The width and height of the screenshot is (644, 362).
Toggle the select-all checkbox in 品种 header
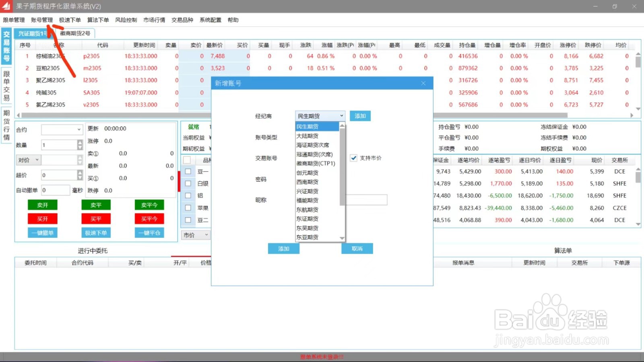pos(187,160)
